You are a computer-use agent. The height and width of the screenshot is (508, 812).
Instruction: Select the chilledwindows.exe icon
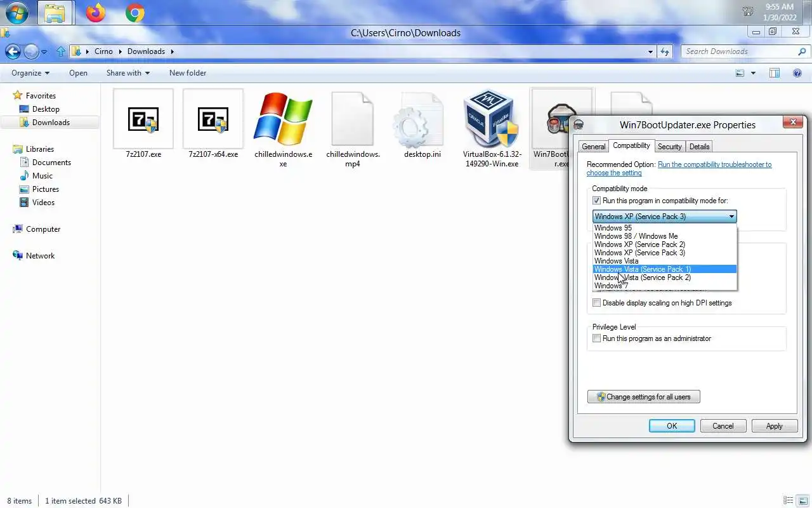[x=283, y=119]
